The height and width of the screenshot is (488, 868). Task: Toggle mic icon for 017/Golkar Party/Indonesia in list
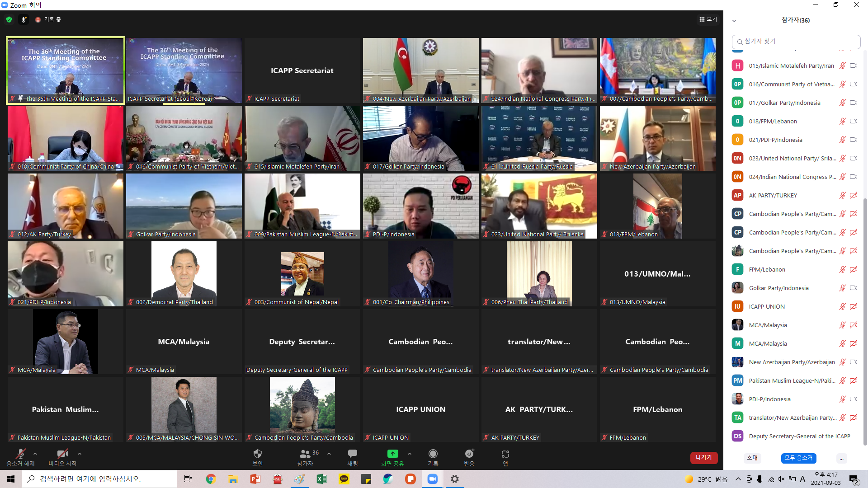[843, 103]
